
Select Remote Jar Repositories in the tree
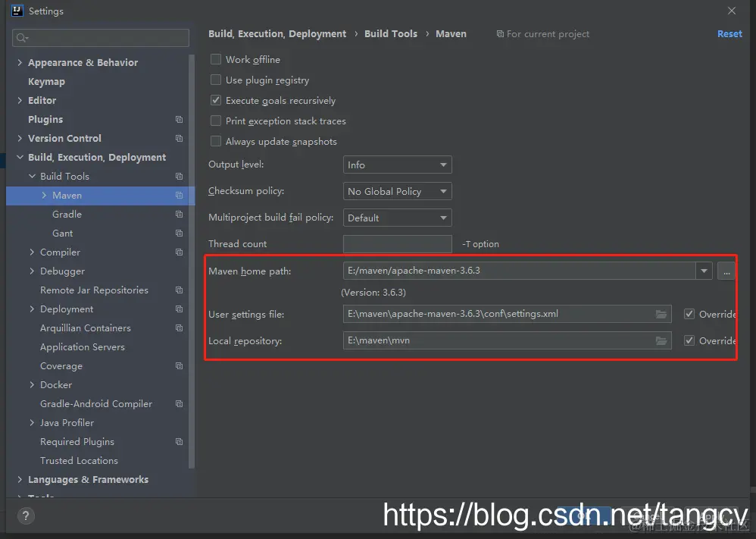click(x=94, y=290)
